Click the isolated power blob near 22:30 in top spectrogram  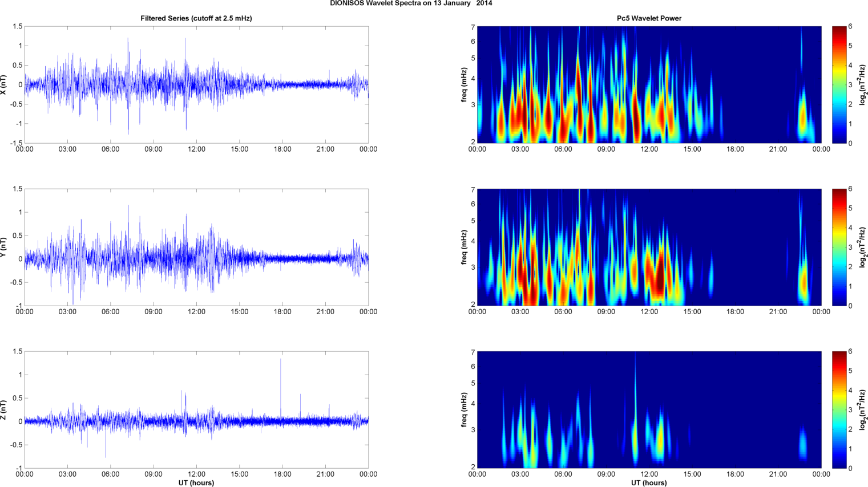pyautogui.click(x=804, y=117)
